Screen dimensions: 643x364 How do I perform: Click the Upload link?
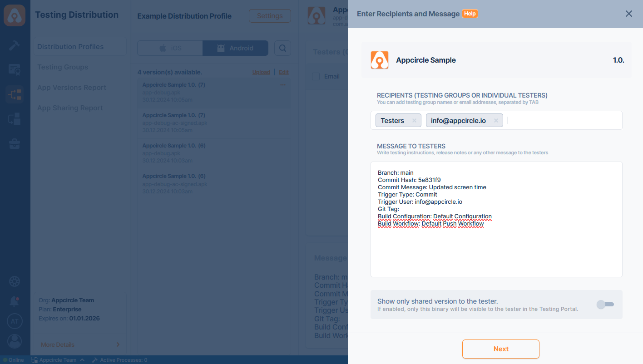[x=261, y=72]
